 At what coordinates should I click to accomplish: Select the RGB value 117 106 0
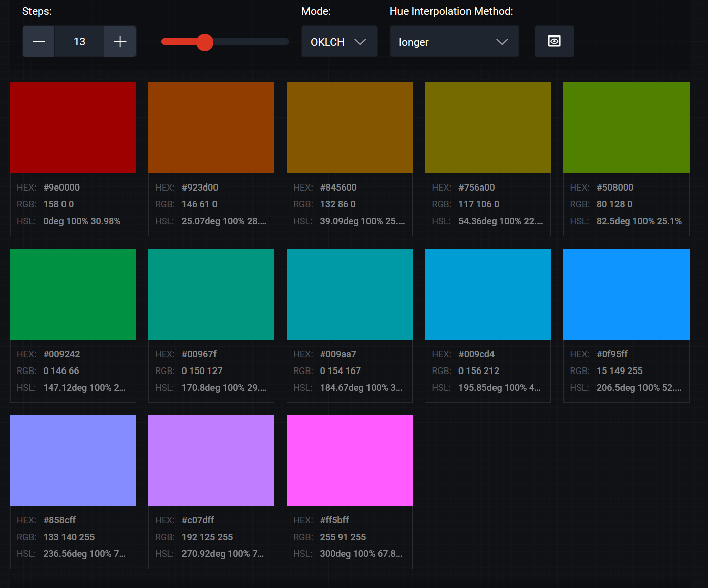coord(479,204)
